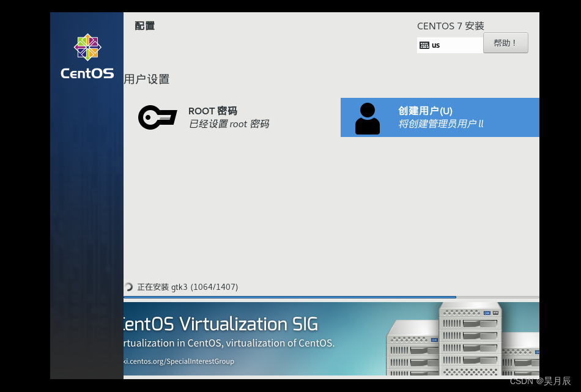Click the virtualization in CentOS banner subtitle

click(229, 343)
